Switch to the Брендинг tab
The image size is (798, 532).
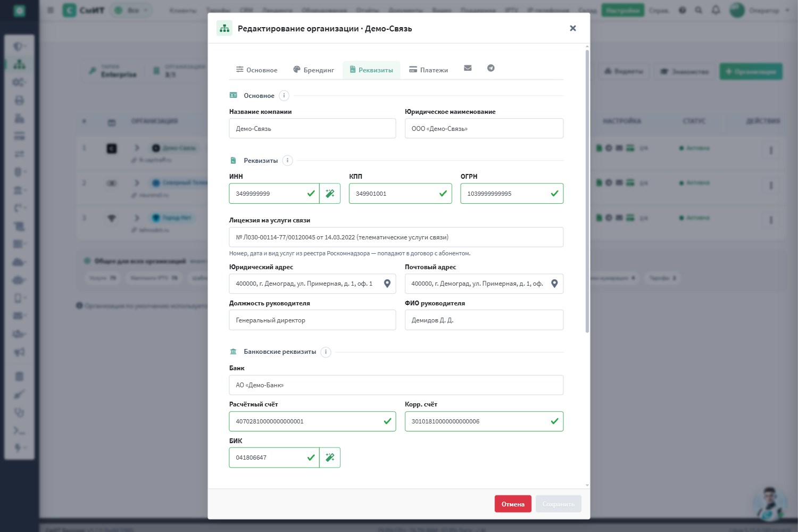pos(314,70)
